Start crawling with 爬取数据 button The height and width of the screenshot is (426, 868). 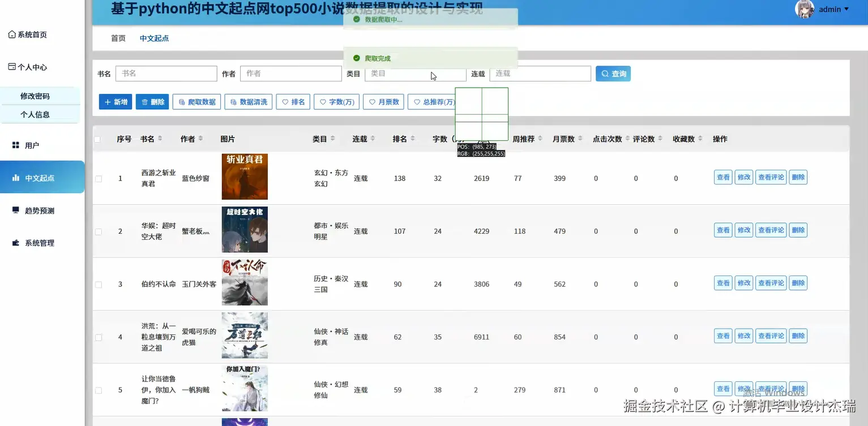(x=196, y=102)
